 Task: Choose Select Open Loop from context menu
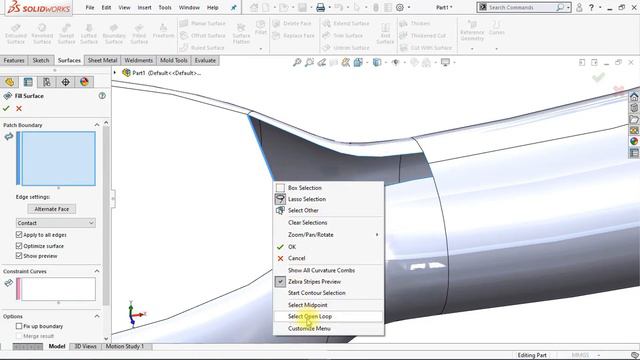tap(329, 316)
